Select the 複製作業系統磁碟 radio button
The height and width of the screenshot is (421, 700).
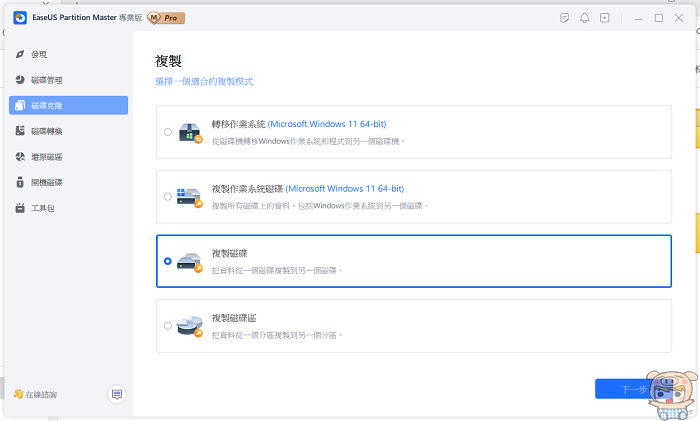click(167, 196)
